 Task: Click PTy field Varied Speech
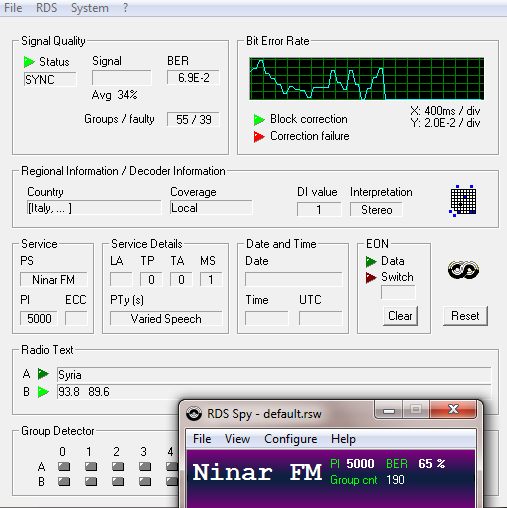pos(166,318)
